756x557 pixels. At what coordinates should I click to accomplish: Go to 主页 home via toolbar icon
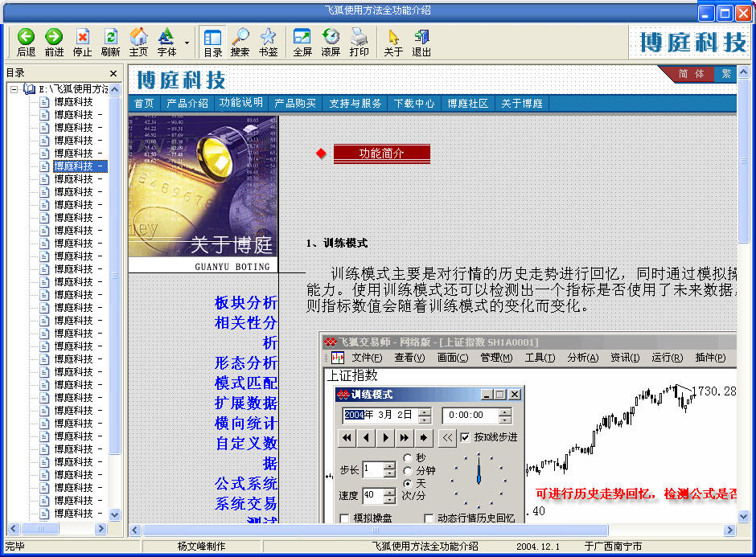(x=138, y=42)
